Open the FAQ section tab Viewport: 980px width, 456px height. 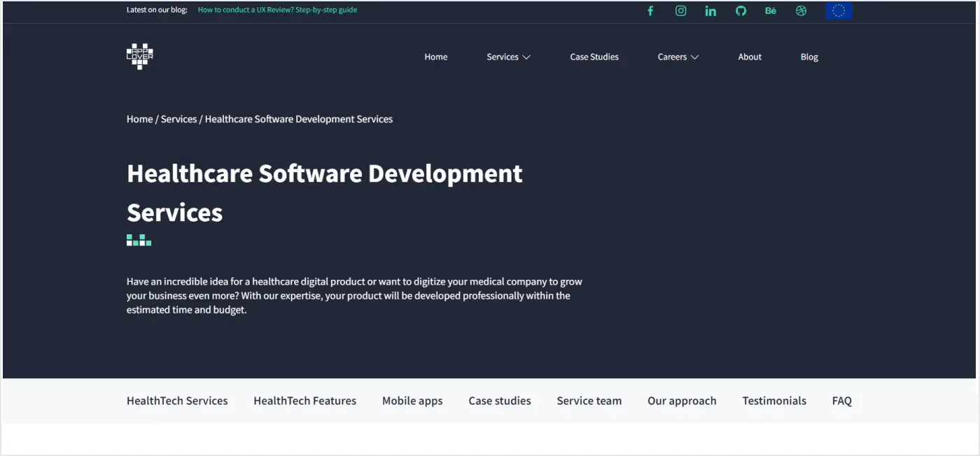tap(841, 400)
